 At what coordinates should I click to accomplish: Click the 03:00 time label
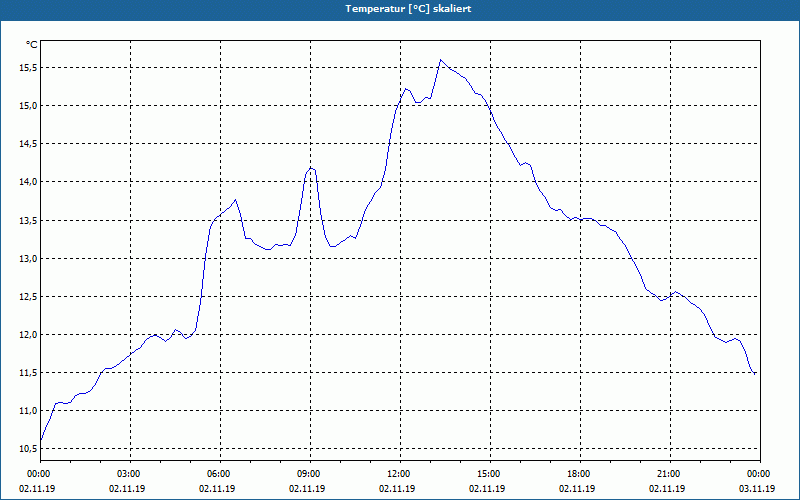click(131, 473)
